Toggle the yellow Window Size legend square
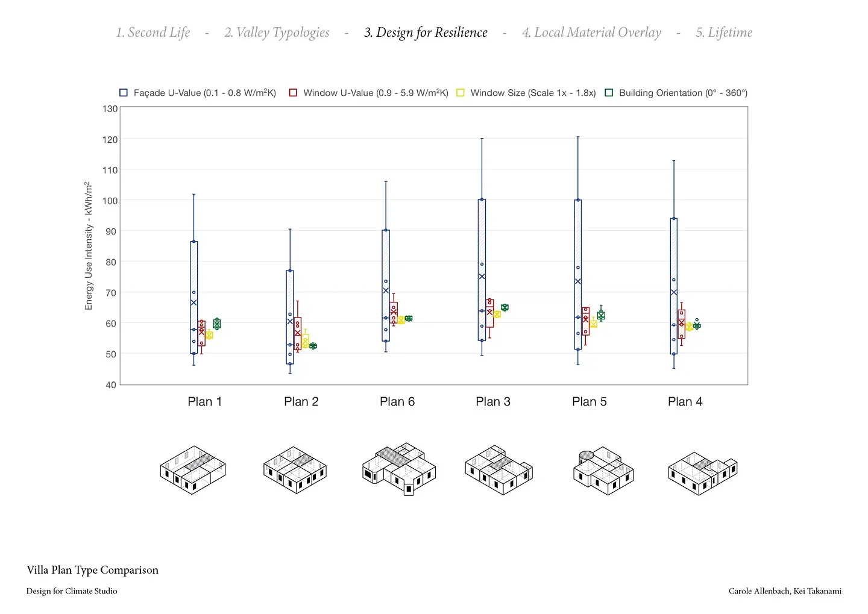Image resolution: width=868 pixels, height=614 pixels. 461,93
